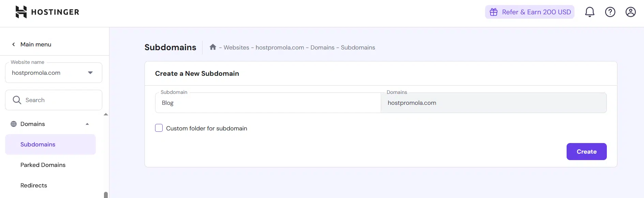Click the Create button
644x198 pixels.
click(x=586, y=152)
